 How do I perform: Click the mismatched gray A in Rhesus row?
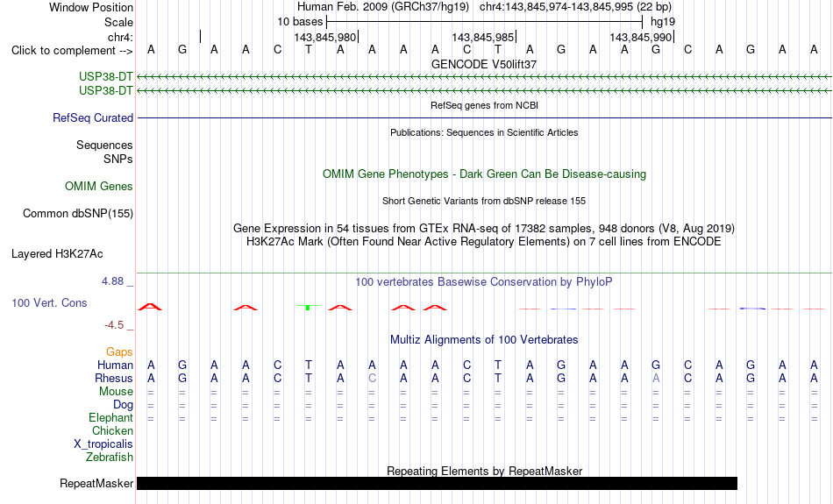[x=656, y=378]
